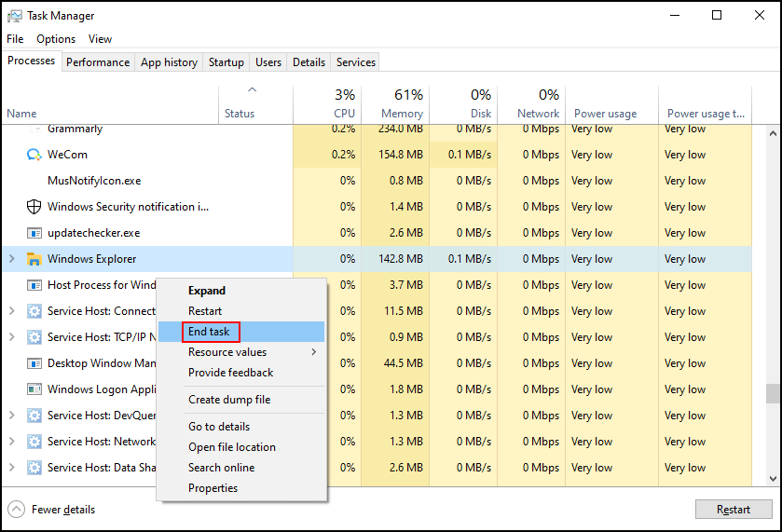Viewport: 782px width, 532px height.
Task: Click the Task Manager title bar icon
Action: point(15,16)
